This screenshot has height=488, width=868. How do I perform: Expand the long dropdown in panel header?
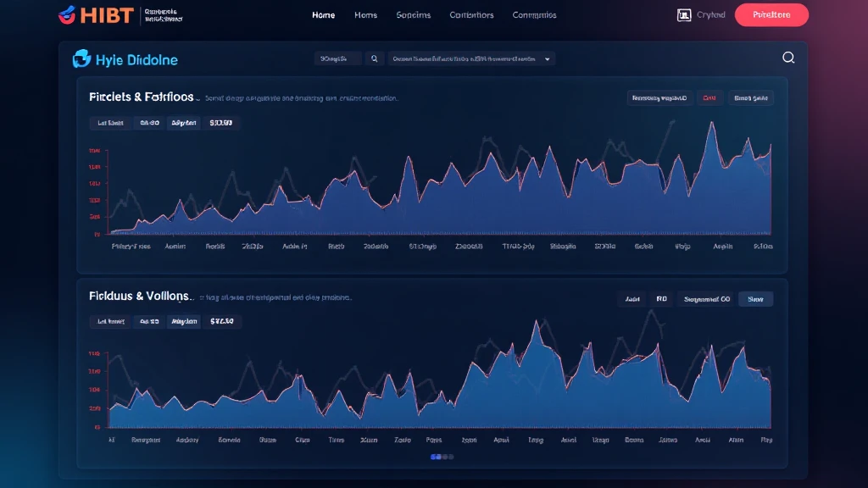click(x=470, y=59)
